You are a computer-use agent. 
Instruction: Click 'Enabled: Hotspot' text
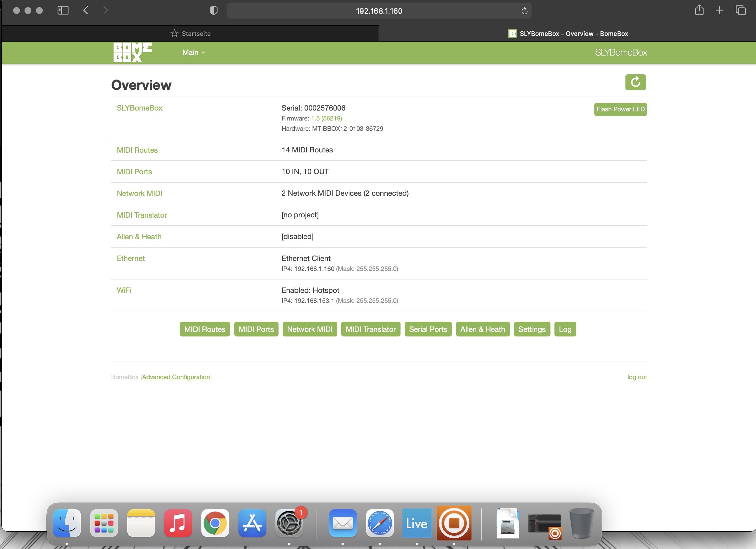[x=310, y=290]
